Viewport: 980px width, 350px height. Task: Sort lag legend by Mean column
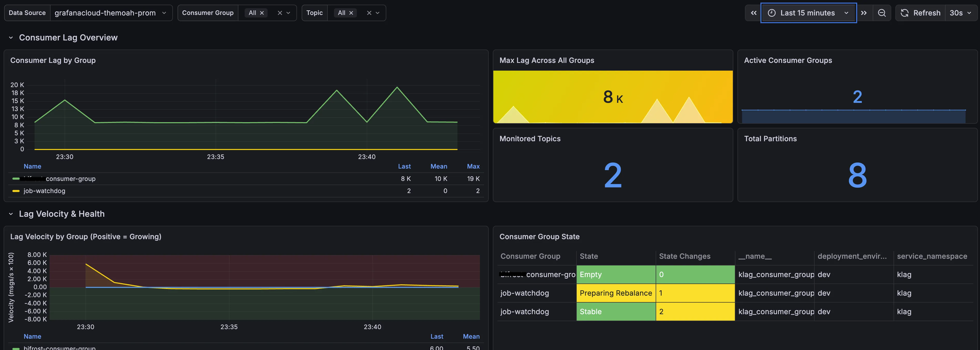pos(439,166)
